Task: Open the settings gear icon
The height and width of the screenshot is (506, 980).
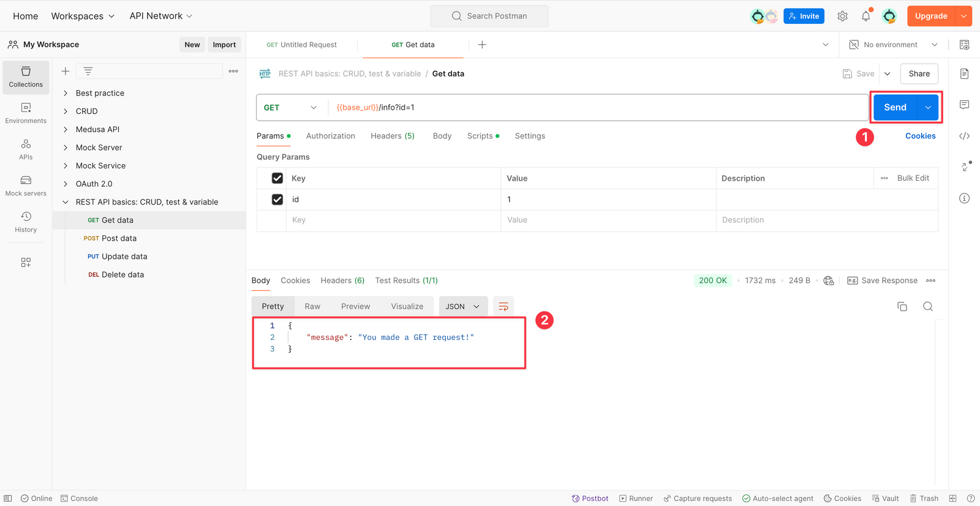Action: pyautogui.click(x=843, y=17)
